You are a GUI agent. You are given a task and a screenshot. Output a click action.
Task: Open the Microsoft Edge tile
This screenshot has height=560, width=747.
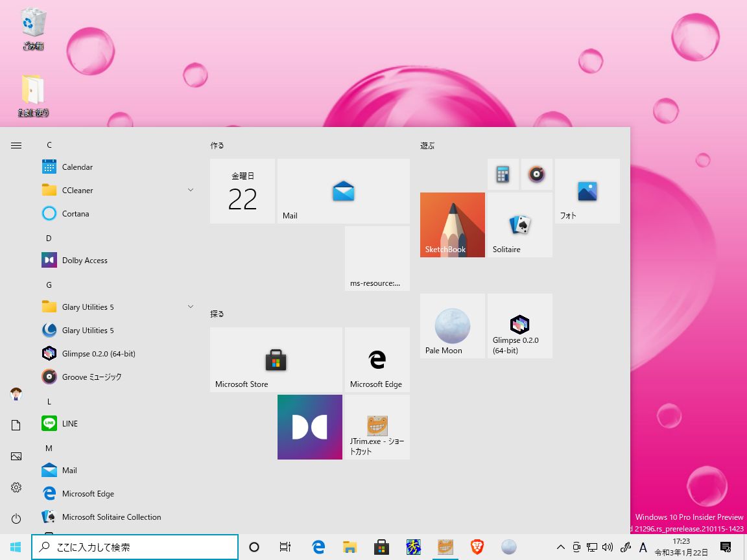[x=377, y=360]
